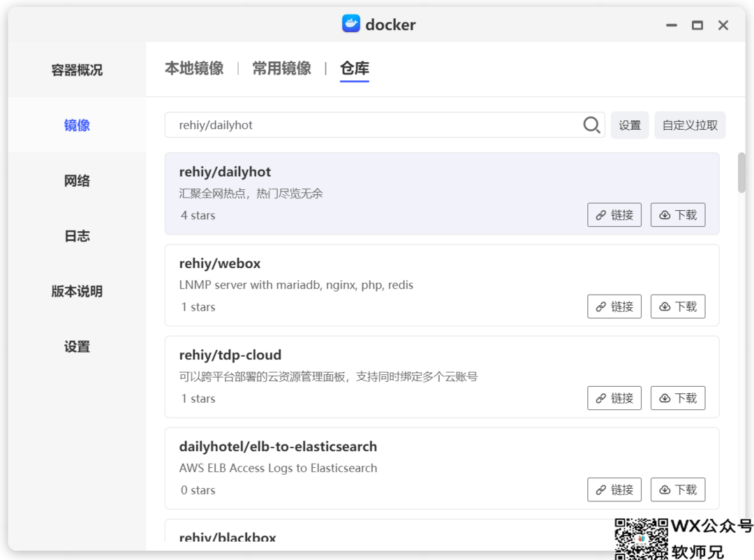Switch to 本地镜像 tab

[194, 68]
